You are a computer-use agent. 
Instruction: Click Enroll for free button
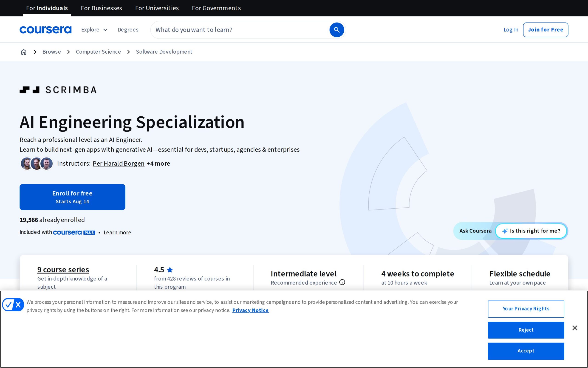(72, 197)
